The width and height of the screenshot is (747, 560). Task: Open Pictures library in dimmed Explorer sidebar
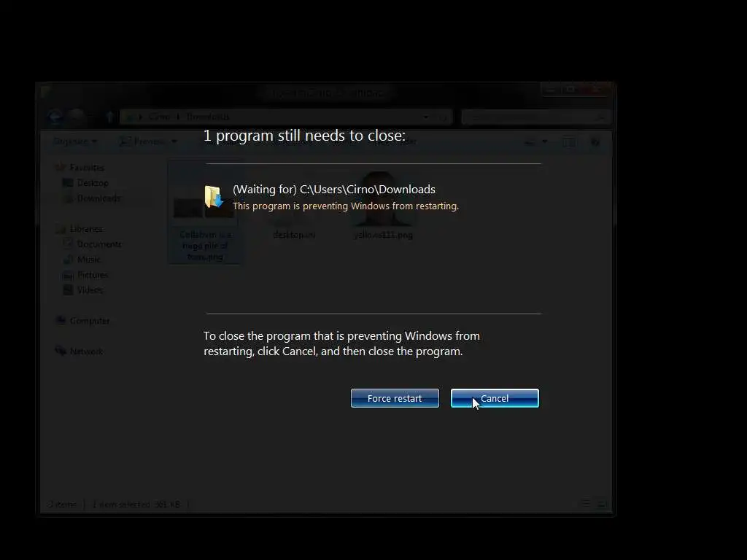pos(85,275)
